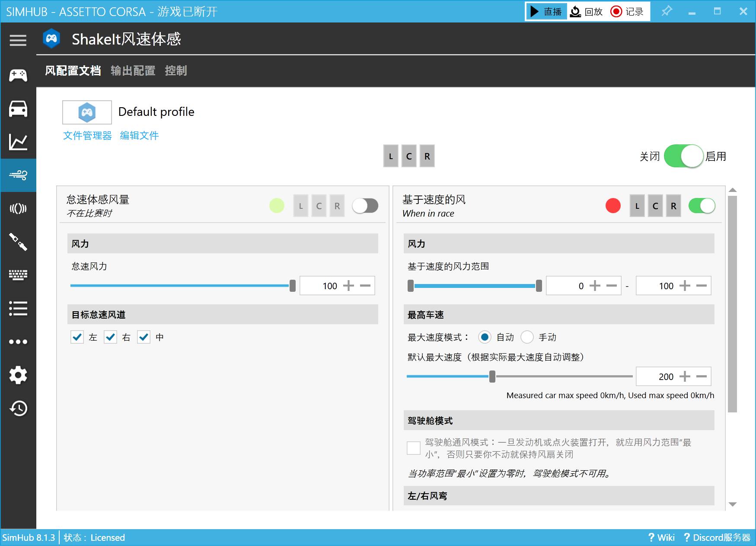The width and height of the screenshot is (756, 546).
Task: Decrease default max speed 200
Action: 702,377
